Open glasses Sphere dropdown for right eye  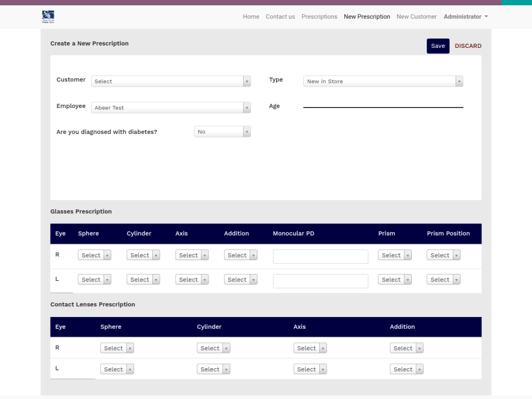pos(94,255)
